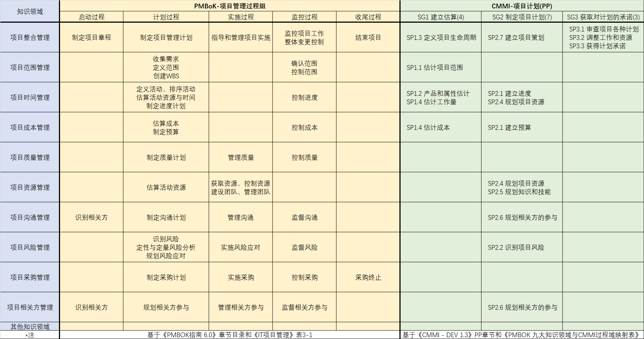This screenshot has height=339, width=644.
Task: Click the 控制成本 cell
Action: [304, 127]
